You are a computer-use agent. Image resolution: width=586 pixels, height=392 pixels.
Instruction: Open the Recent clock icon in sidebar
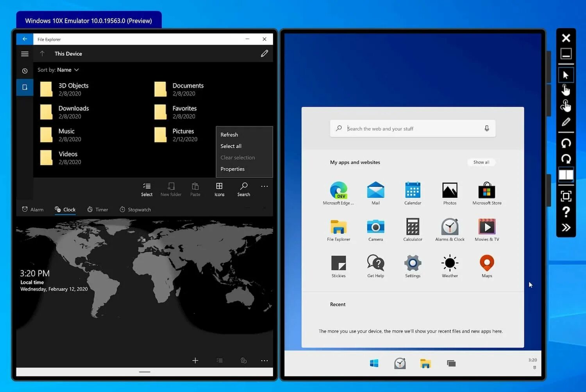[25, 71]
